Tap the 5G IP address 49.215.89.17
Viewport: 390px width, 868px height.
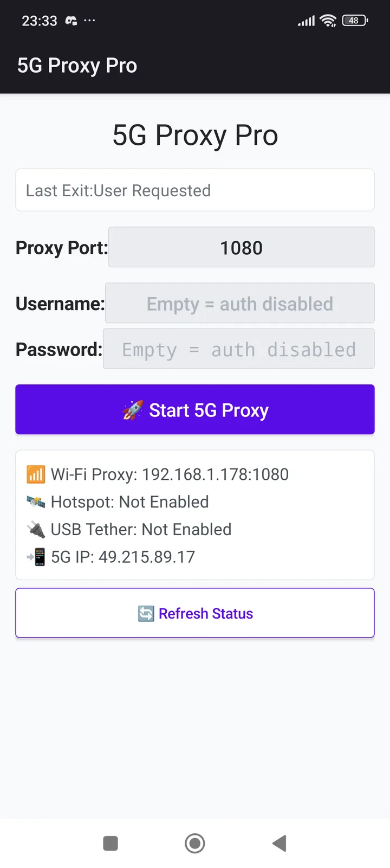tap(147, 557)
